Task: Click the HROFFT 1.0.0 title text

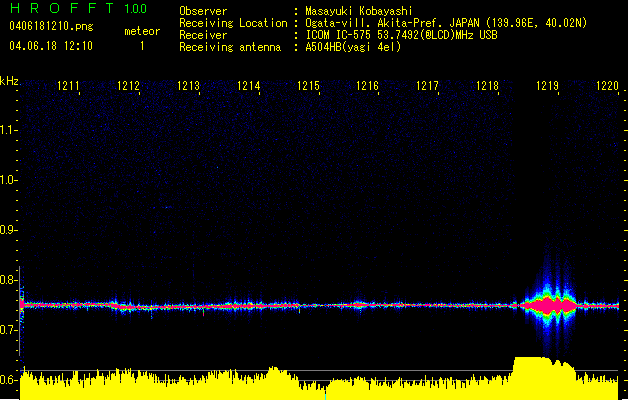Action: pos(78,8)
